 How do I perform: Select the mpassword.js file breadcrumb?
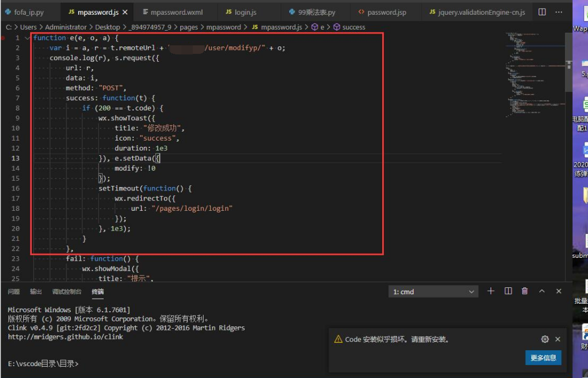277,27
